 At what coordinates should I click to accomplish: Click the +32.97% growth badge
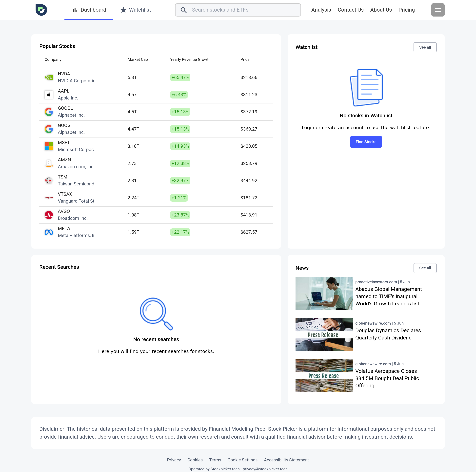pos(180,181)
